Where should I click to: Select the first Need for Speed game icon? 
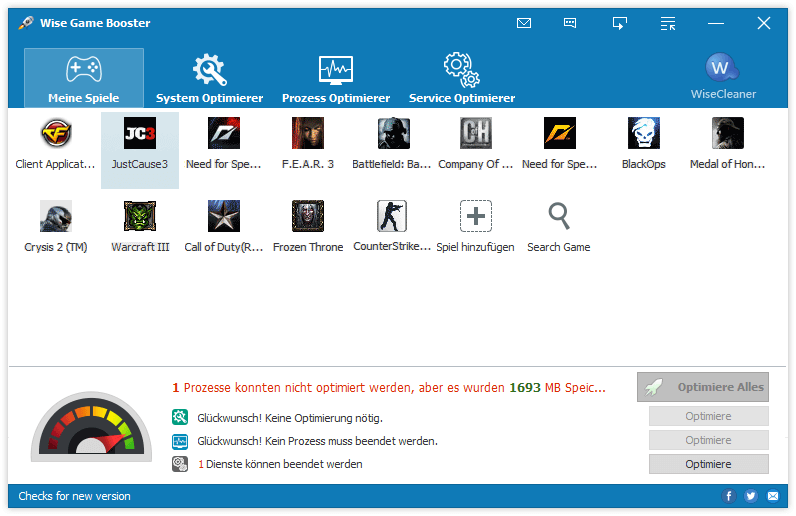(x=224, y=133)
